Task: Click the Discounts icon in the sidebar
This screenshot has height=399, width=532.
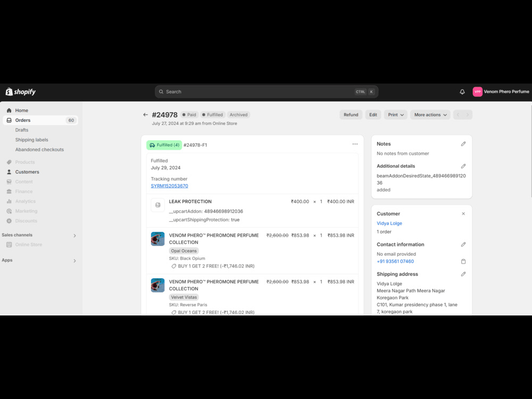Action: (9, 221)
